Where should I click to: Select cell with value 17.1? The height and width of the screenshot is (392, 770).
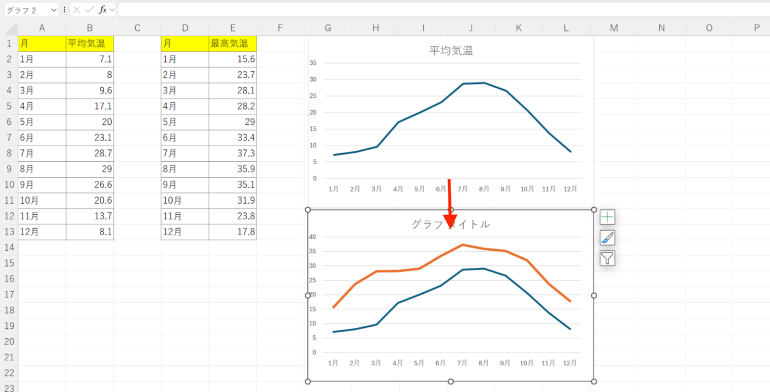point(89,107)
